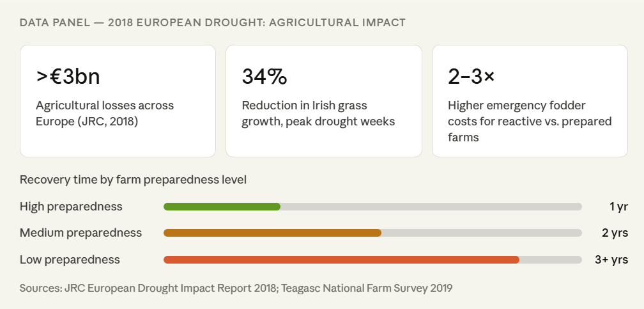Click the green High preparedness bar fill
This screenshot has height=309, width=644.
pos(222,207)
